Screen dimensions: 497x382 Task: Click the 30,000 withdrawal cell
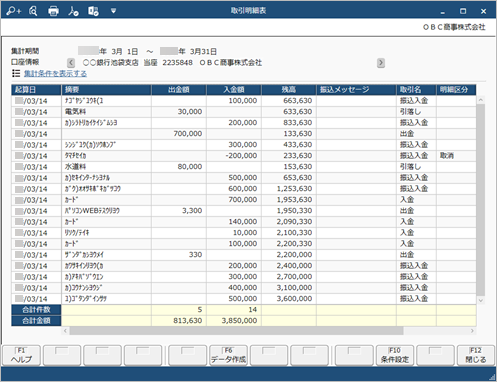[179, 112]
